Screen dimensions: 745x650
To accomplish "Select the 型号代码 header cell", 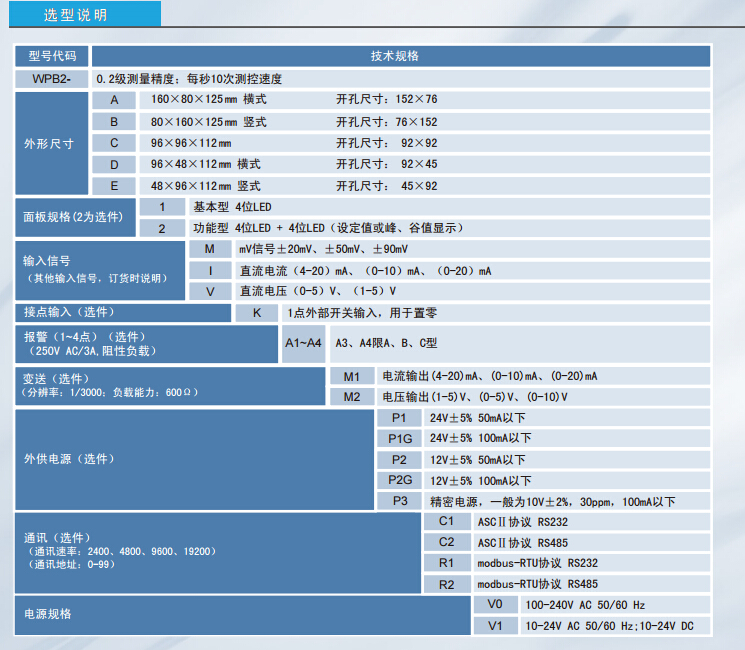I will [x=52, y=56].
